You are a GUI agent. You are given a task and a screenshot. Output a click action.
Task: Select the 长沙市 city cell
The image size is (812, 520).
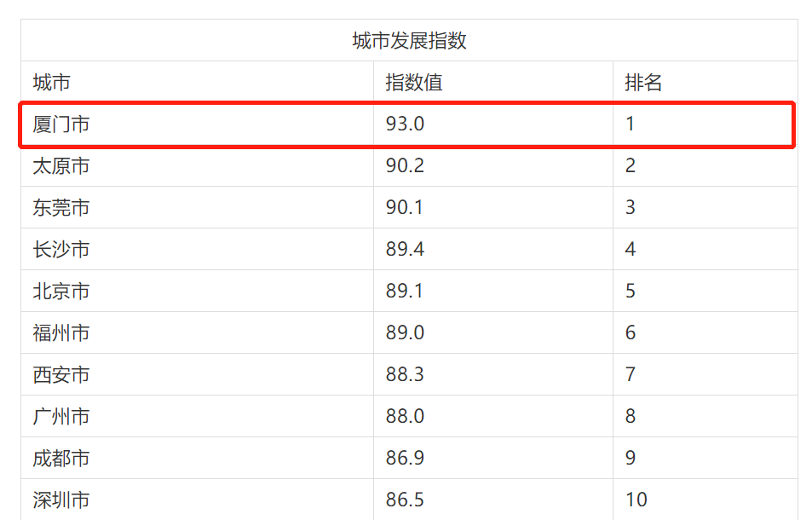click(x=61, y=250)
